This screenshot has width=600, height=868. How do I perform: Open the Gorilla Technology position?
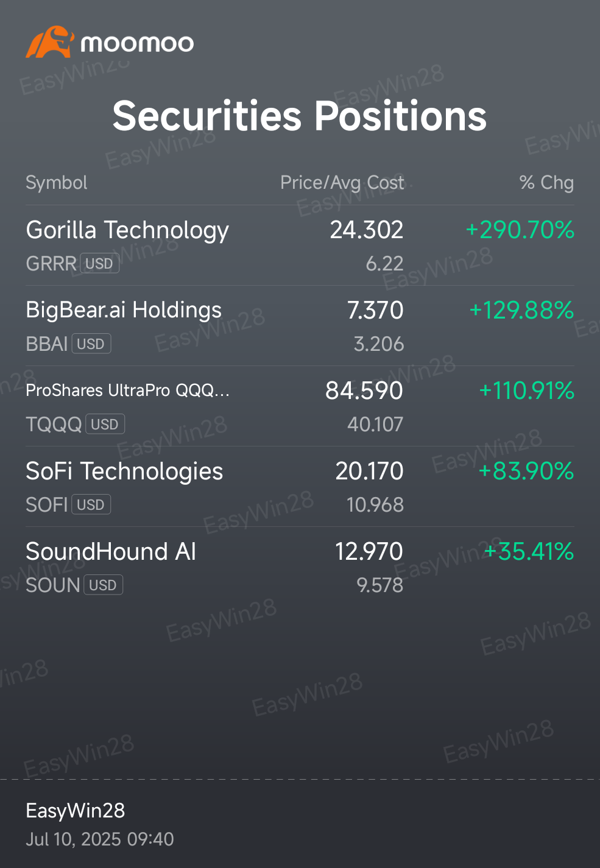click(300, 245)
